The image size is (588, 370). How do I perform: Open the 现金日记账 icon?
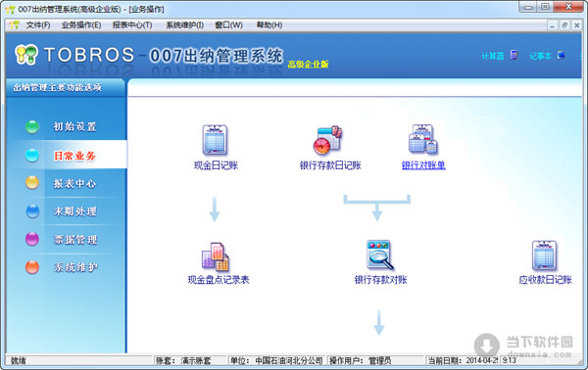(x=215, y=140)
